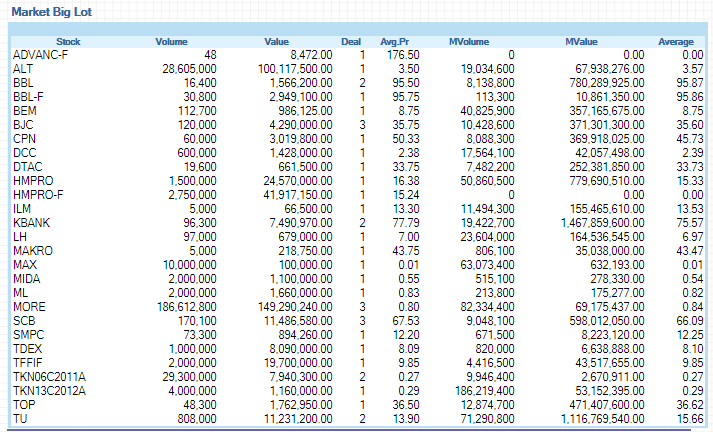Click TOP Average 36.62
This screenshot has width=713, height=432.
690,405
